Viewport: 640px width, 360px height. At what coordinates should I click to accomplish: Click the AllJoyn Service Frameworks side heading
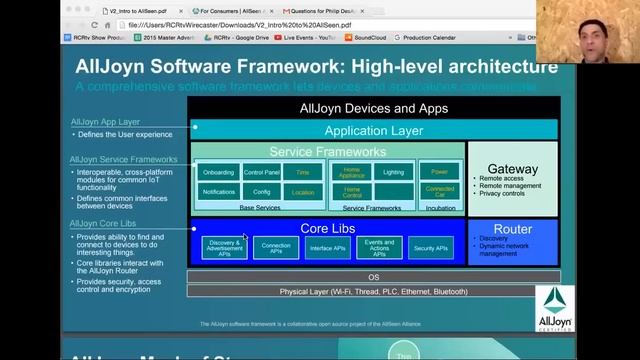point(123,159)
